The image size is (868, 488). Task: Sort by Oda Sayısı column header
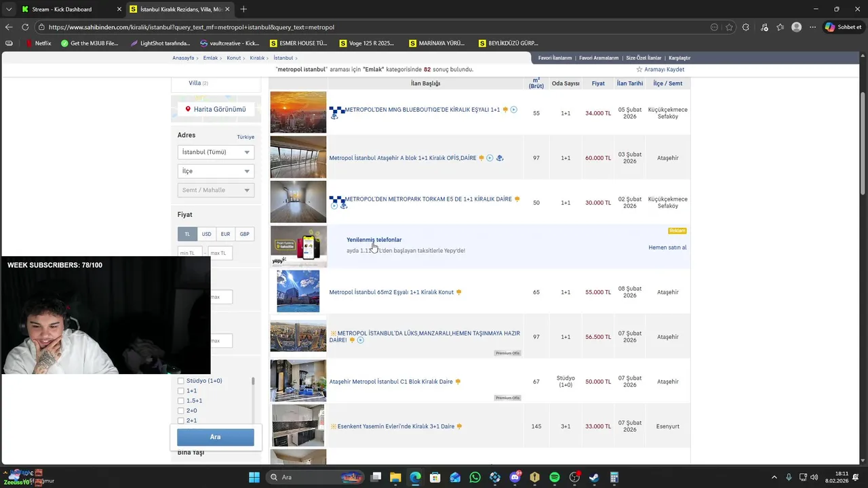point(566,83)
